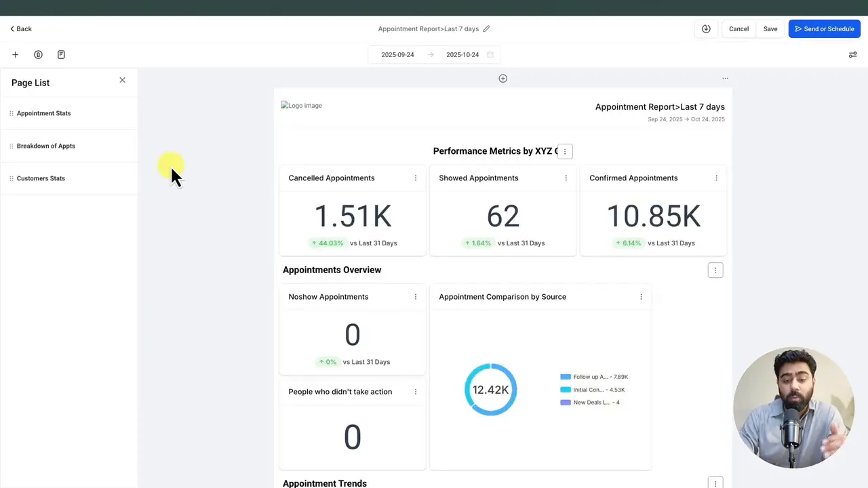Select the Performance Metrics by XYZ heading
Screen dimensions: 868x488
(x=495, y=151)
